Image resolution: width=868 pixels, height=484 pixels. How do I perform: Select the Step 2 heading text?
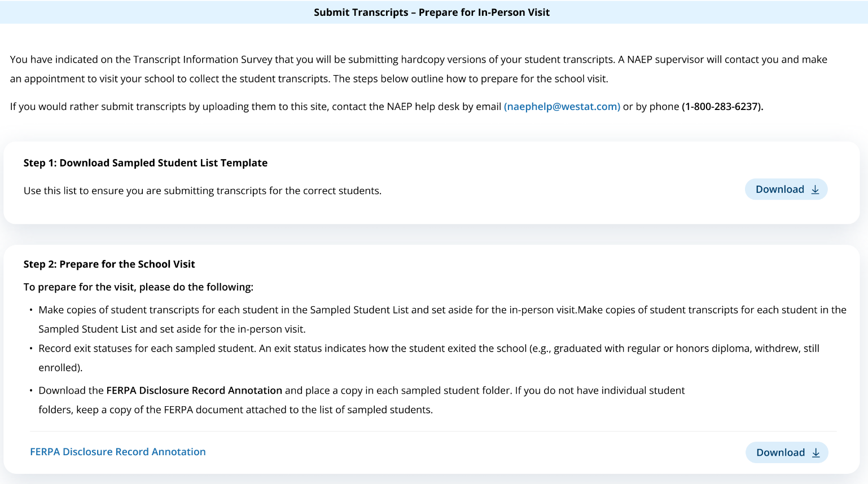[109, 264]
